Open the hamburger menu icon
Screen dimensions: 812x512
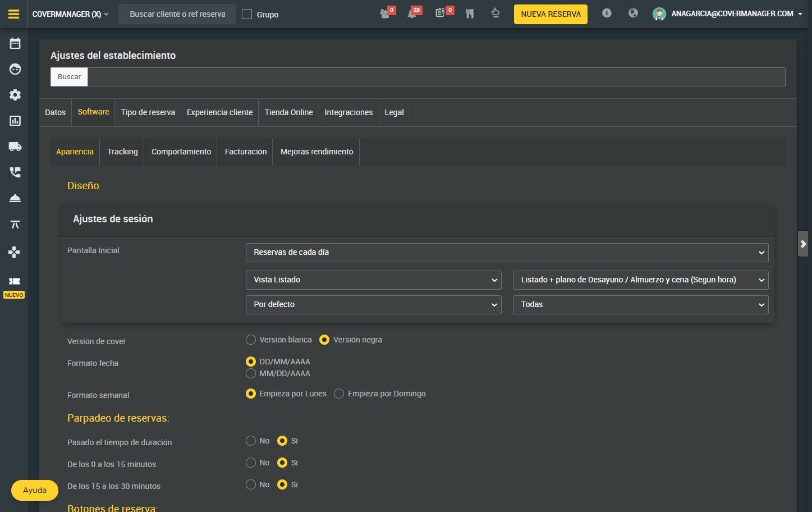(14, 14)
